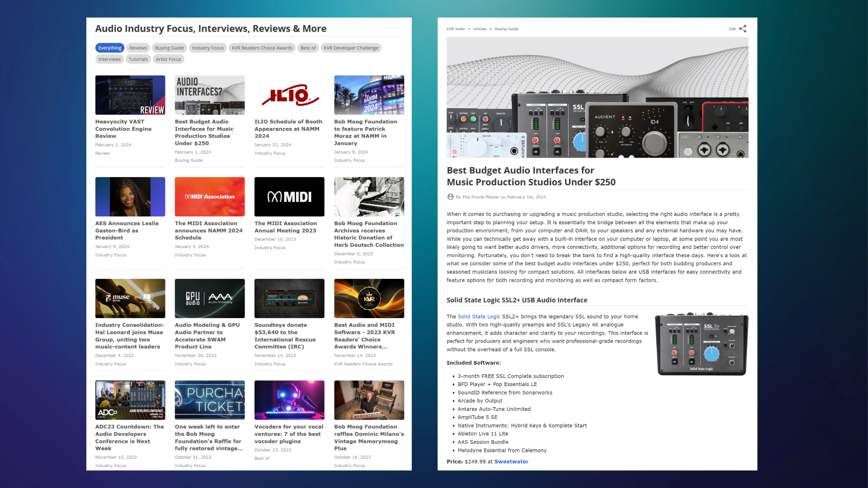The image size is (868, 488).
Task: Filter articles by Interviews
Action: click(109, 59)
